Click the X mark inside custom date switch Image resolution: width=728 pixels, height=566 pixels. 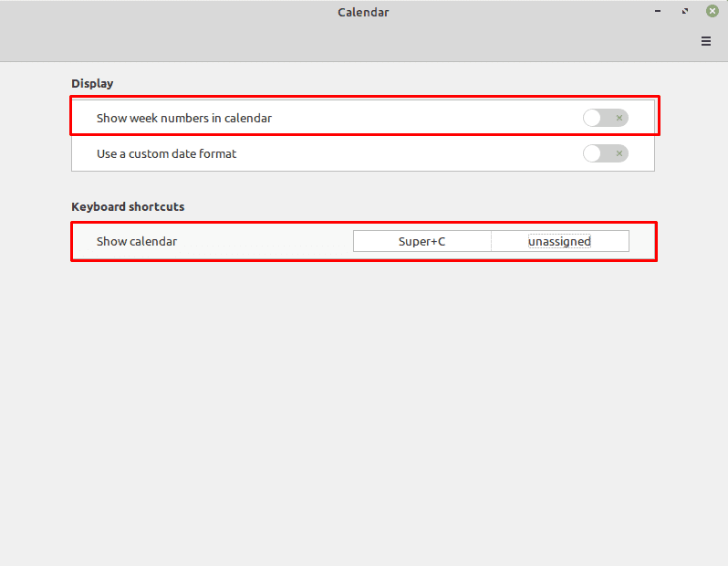pyautogui.click(x=619, y=153)
